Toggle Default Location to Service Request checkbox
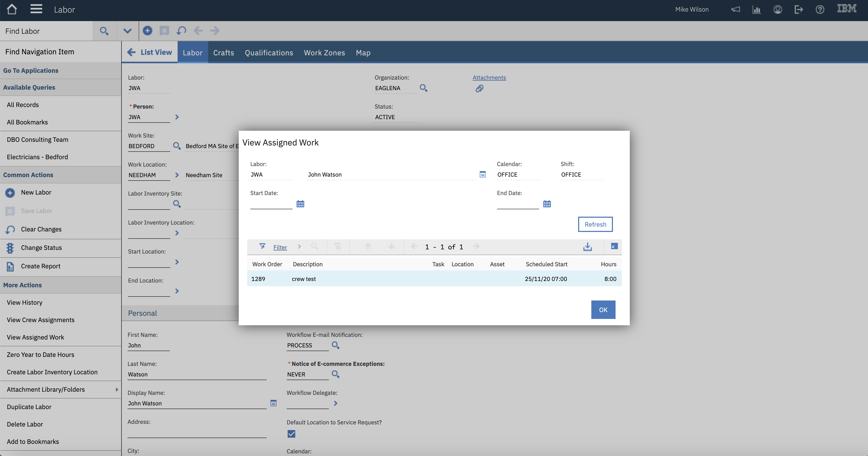Image resolution: width=868 pixels, height=456 pixels. tap(291, 434)
